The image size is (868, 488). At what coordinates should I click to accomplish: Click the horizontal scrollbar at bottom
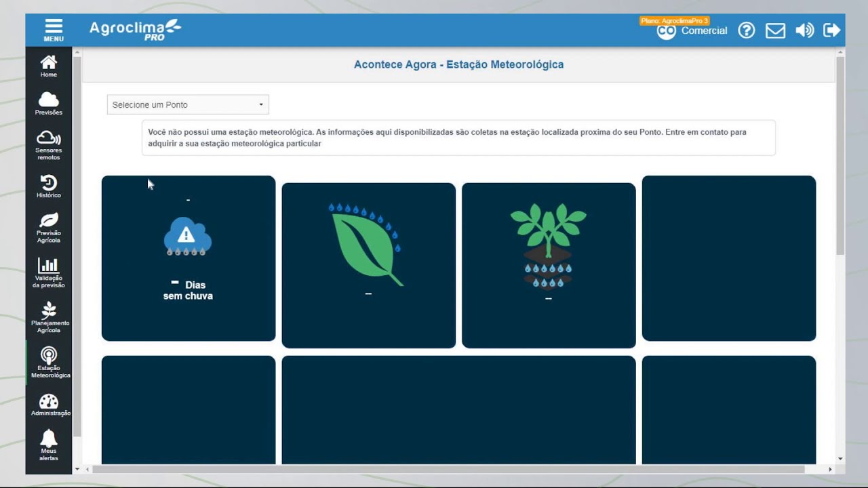coord(448,469)
